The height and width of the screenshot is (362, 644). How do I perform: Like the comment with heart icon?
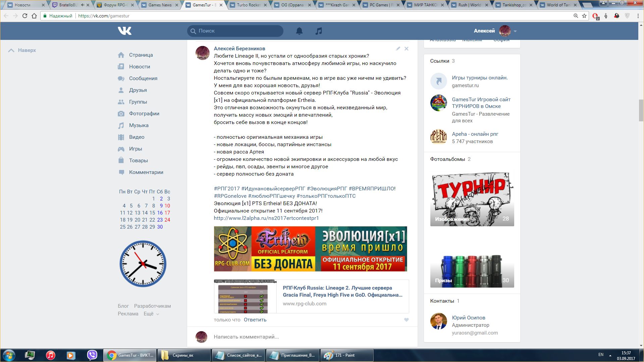pyautogui.click(x=406, y=320)
